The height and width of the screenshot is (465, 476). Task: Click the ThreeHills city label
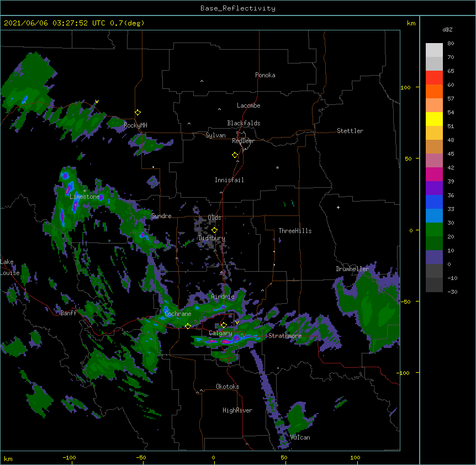point(295,231)
